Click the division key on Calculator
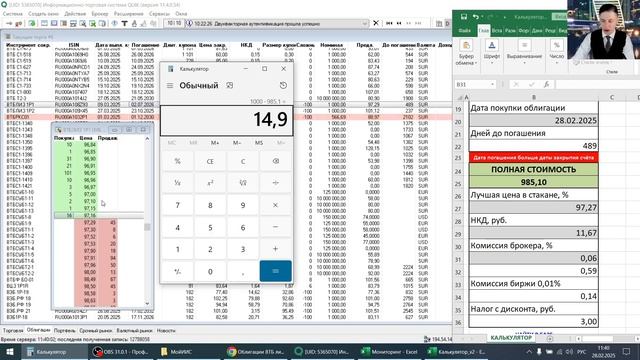The image size is (640, 360). [x=276, y=183]
